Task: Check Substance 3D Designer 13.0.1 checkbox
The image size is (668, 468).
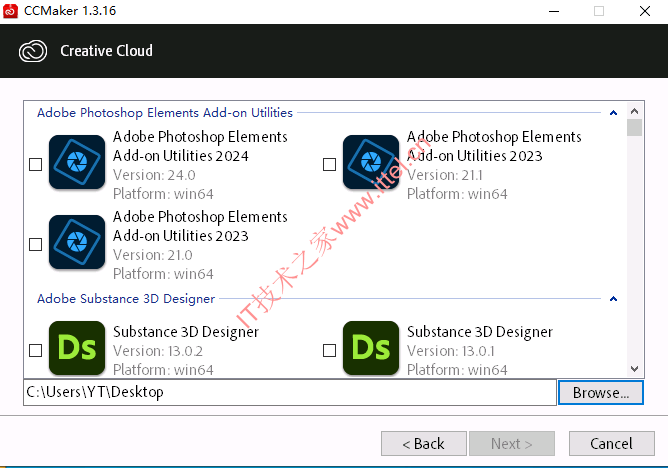Action: click(x=329, y=350)
